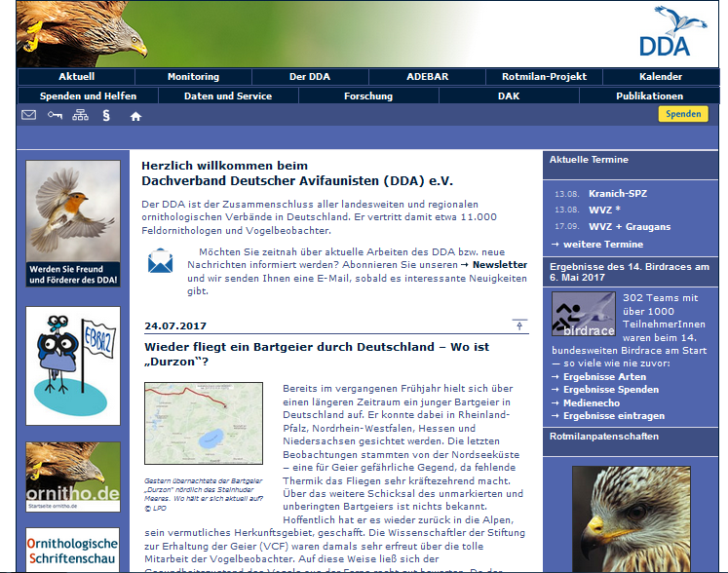This screenshot has height=573, width=728.
Task: Click the 24.07.2017 date heading
Action: pyautogui.click(x=175, y=326)
